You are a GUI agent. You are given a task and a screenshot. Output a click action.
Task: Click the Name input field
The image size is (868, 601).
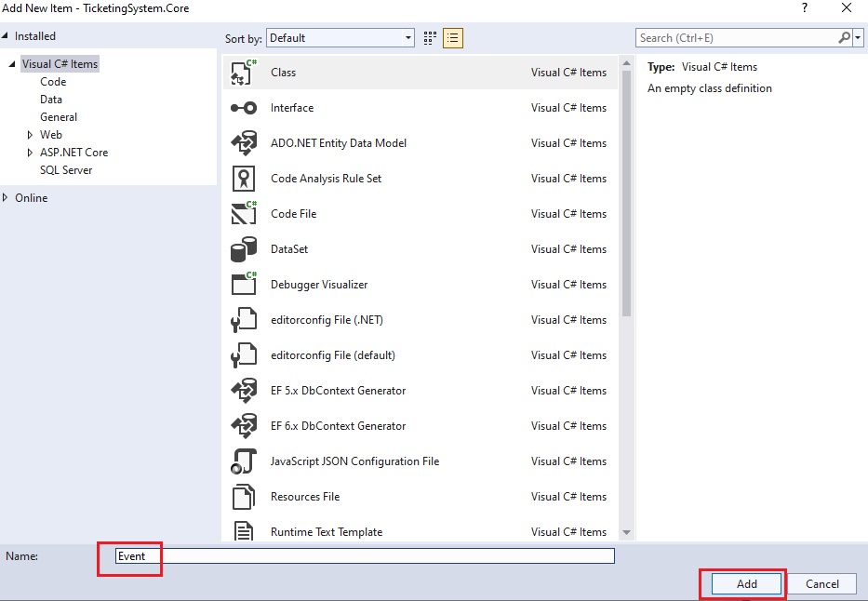pyautogui.click(x=365, y=555)
